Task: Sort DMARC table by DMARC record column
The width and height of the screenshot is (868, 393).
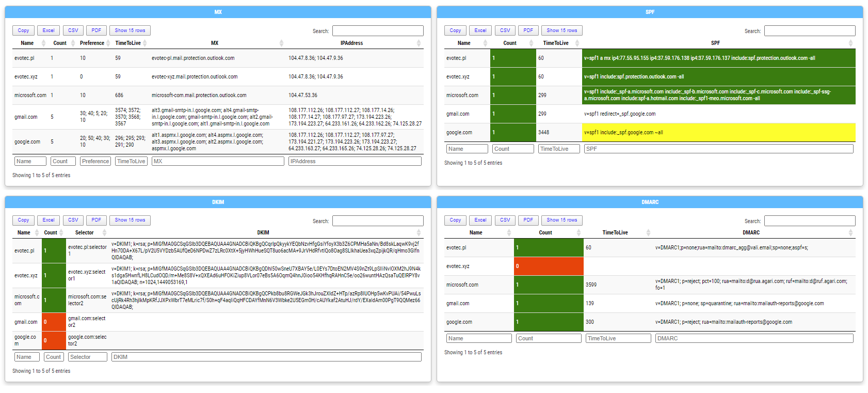Action: click(x=751, y=233)
